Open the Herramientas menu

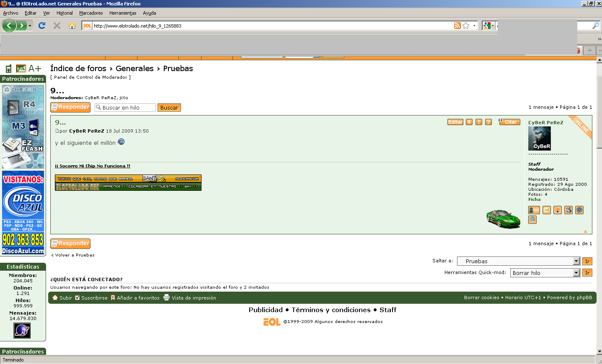pos(123,13)
